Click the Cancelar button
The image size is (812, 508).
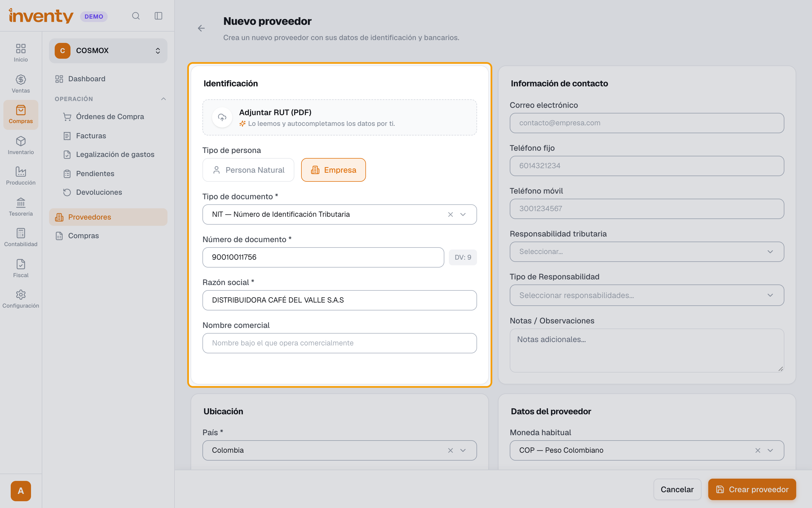click(677, 489)
